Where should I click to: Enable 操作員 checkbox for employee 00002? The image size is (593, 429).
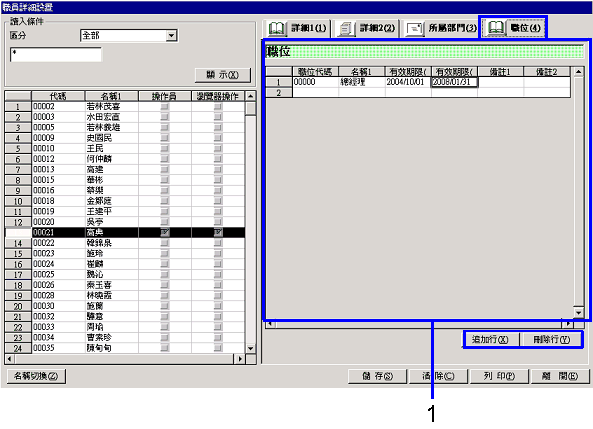[x=165, y=107]
